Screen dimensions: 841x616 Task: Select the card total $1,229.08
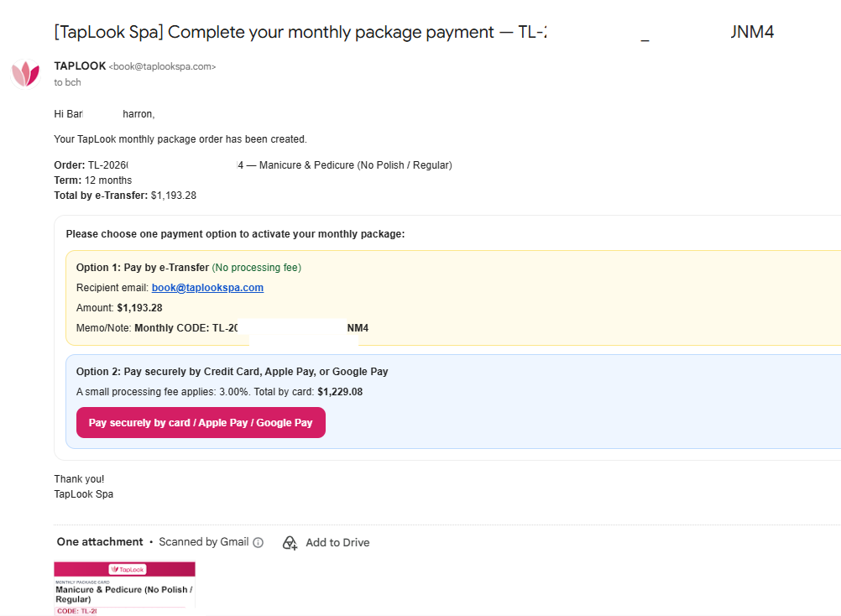(340, 392)
